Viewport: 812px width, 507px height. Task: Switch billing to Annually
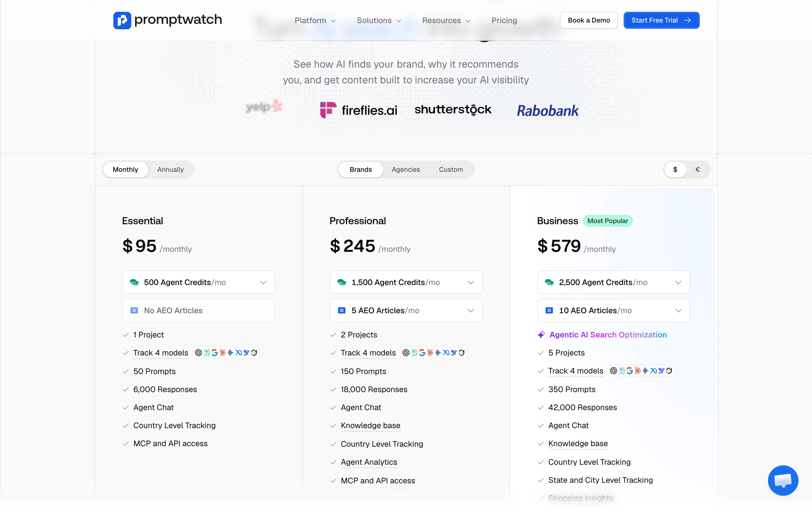pyautogui.click(x=171, y=169)
